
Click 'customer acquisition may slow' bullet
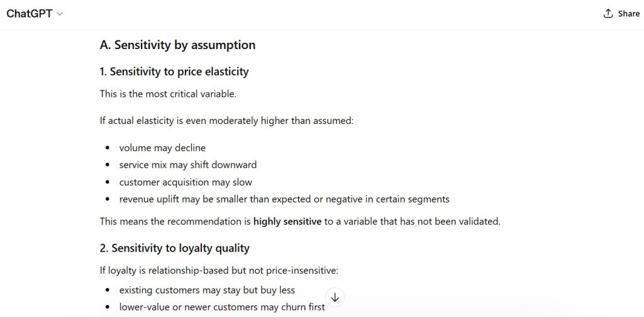point(186,182)
